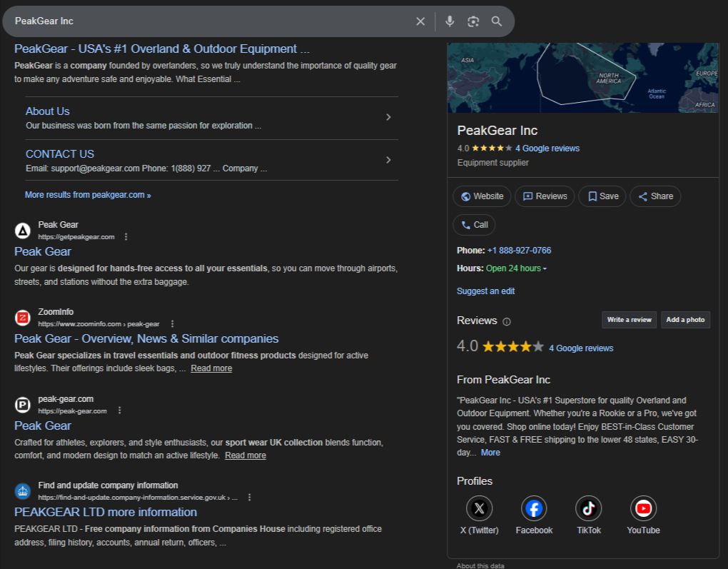728x569 pixels.
Task: Click the map thumbnail of North America
Action: point(582,78)
